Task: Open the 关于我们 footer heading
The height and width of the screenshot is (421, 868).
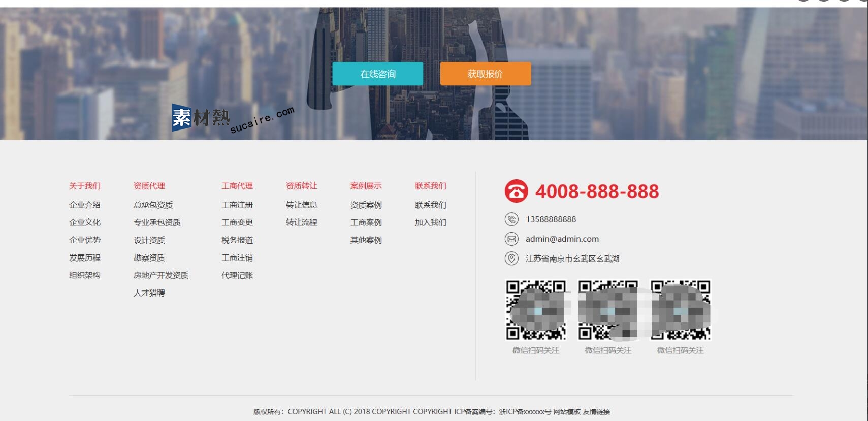Action: pyautogui.click(x=85, y=186)
